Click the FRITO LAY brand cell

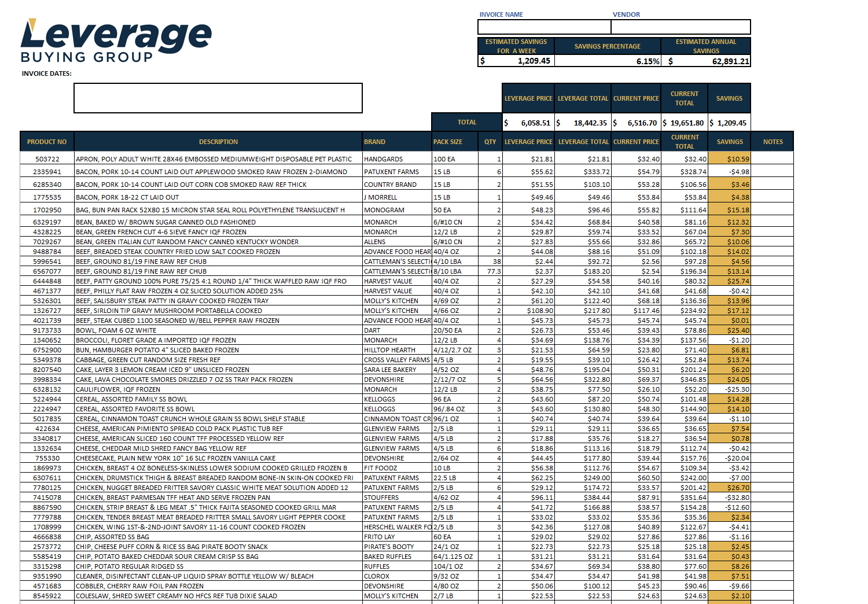397,537
